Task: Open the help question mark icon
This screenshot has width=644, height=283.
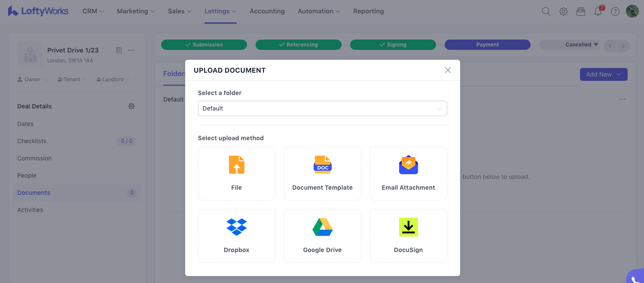Action: [615, 12]
